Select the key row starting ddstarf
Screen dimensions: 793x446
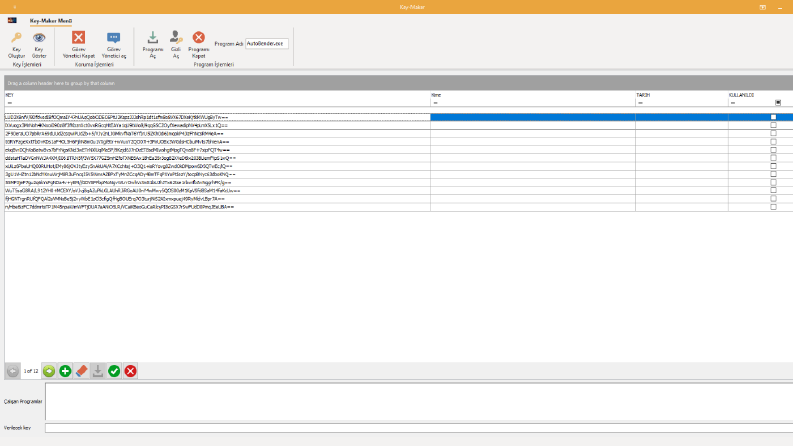click(217, 158)
